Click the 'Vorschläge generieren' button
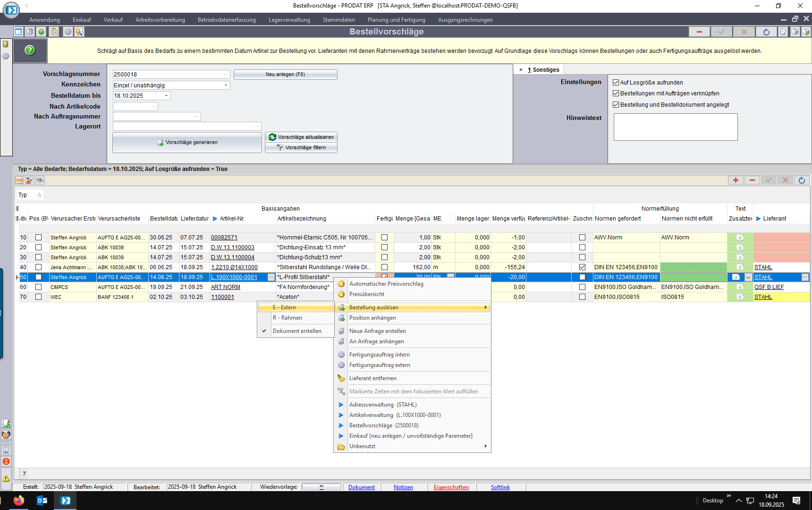The image size is (812, 510). [x=187, y=143]
